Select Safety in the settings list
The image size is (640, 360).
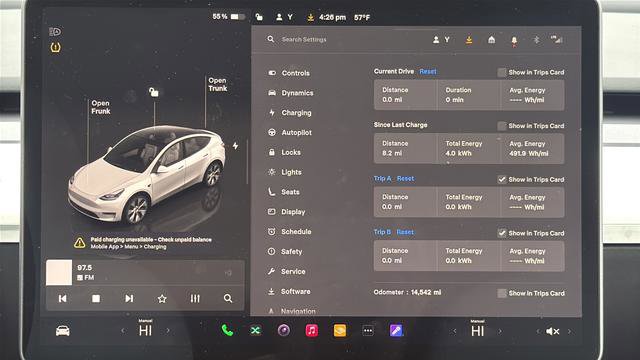(285, 251)
